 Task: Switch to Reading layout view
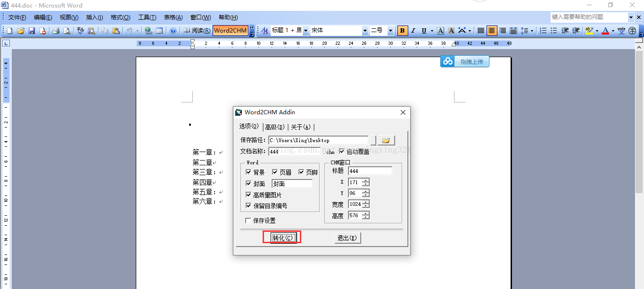(x=197, y=31)
